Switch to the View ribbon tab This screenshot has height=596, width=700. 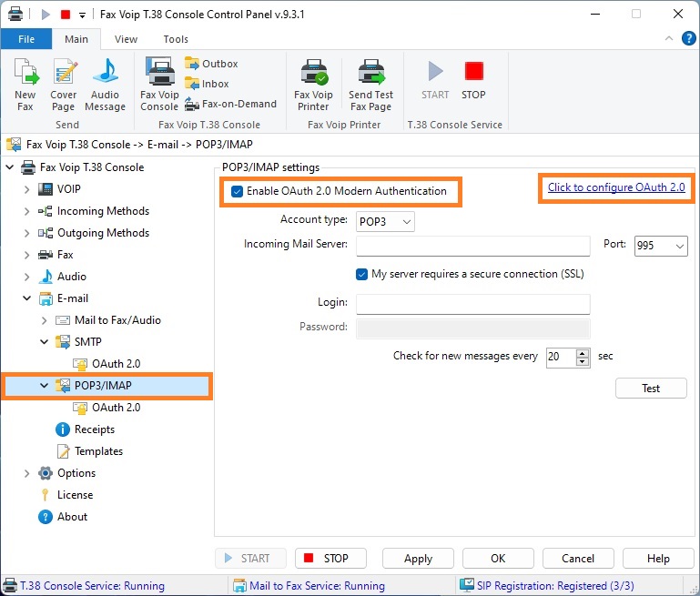click(126, 39)
